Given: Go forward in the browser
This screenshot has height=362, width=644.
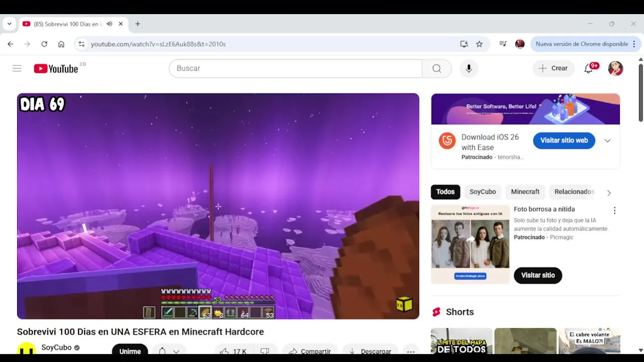Looking at the screenshot, I should point(27,44).
